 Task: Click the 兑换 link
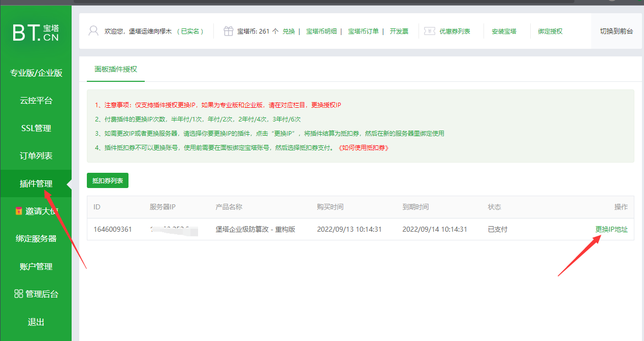click(288, 31)
